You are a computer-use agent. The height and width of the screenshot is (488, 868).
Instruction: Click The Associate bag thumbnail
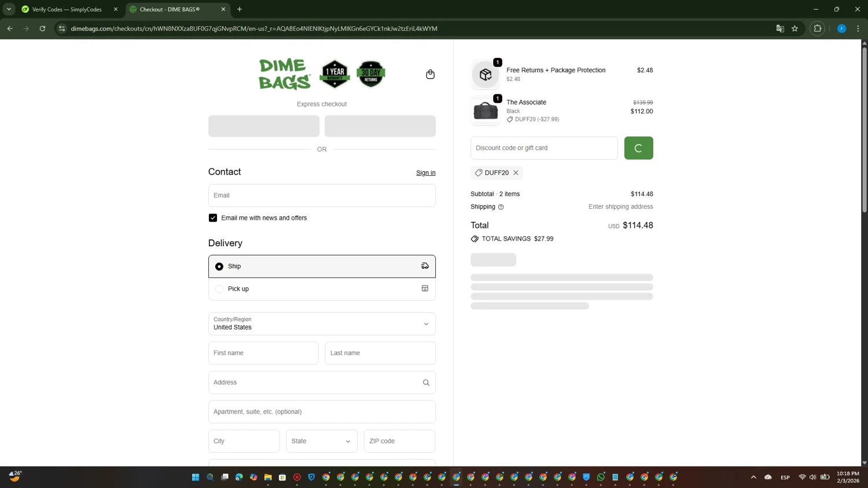point(486,110)
